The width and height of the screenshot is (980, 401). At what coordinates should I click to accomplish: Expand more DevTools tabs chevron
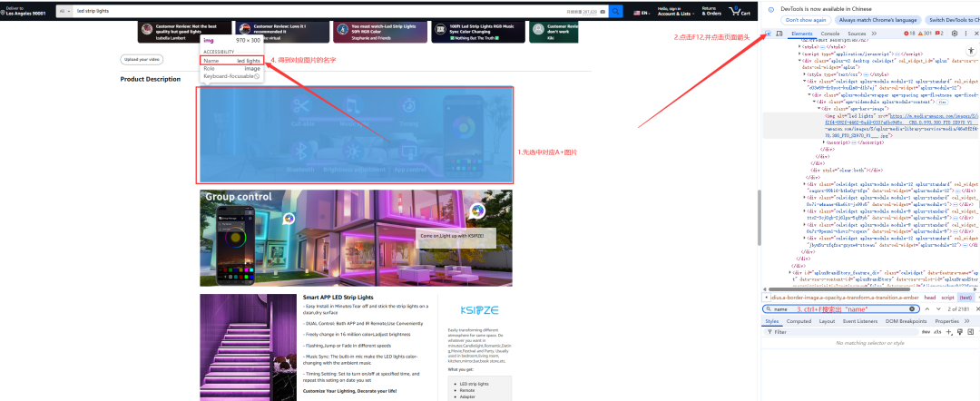point(874,33)
